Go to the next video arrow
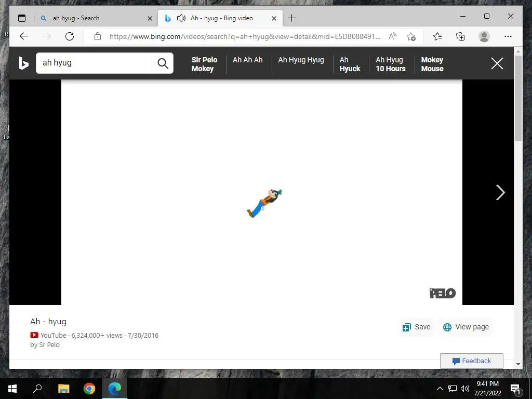This screenshot has height=399, width=532. click(x=500, y=192)
